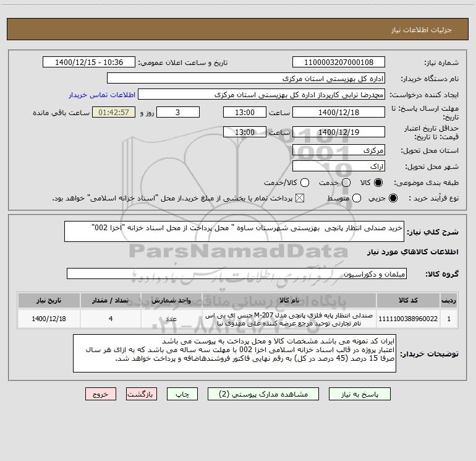Click the واحد شمارش column header
This screenshot has width=476, height=461.
point(171,300)
